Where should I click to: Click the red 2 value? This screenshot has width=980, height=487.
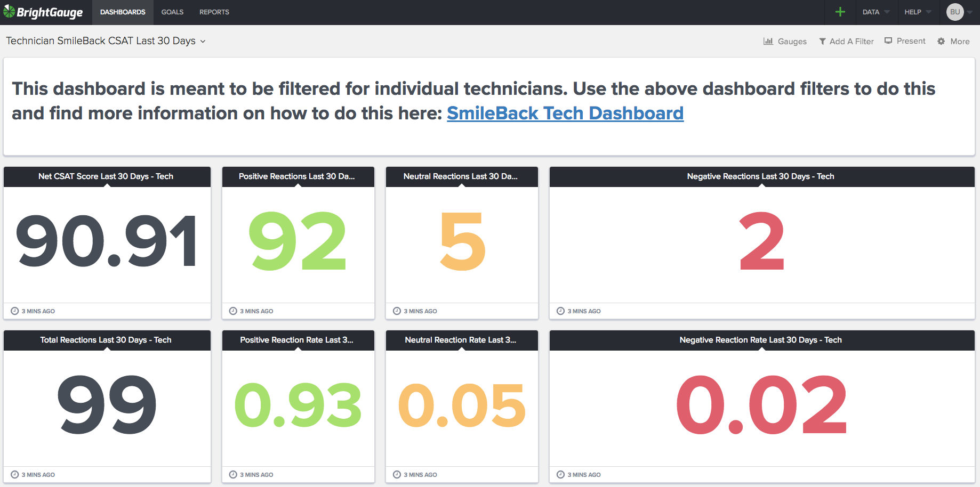point(761,241)
